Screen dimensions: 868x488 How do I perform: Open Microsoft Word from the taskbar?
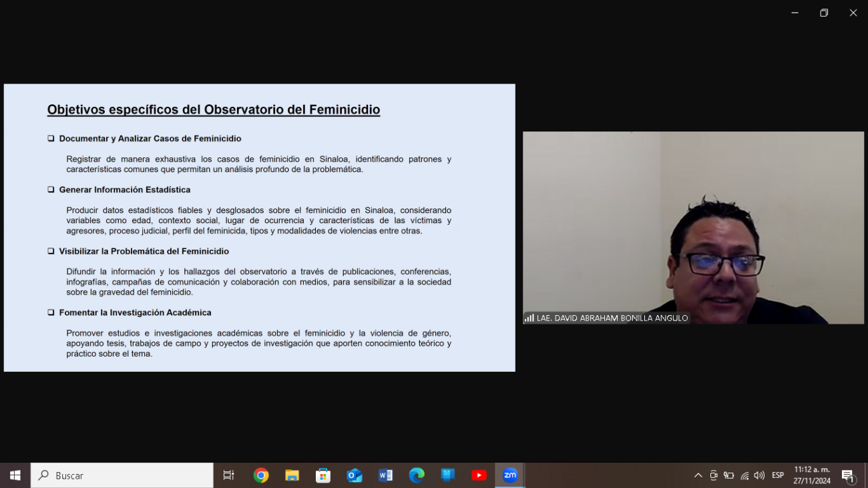point(385,475)
